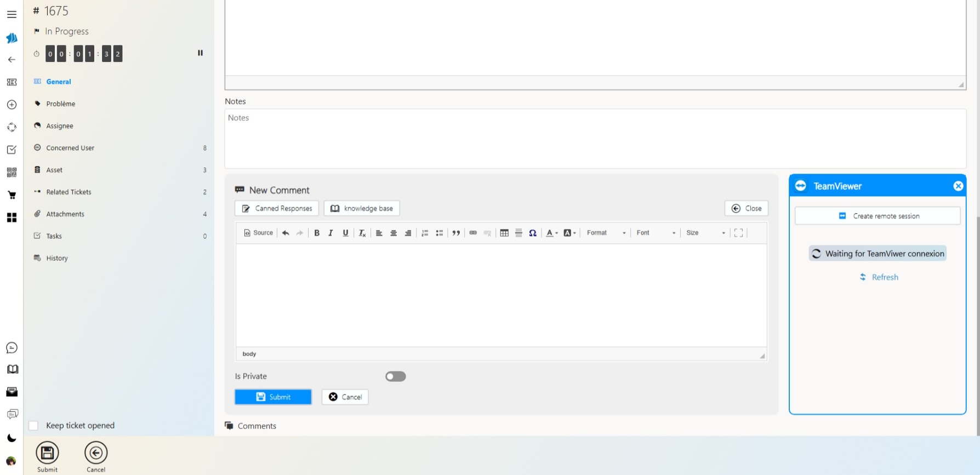The image size is (980, 475).
Task: Maximize the comment editor
Action: [x=738, y=233]
